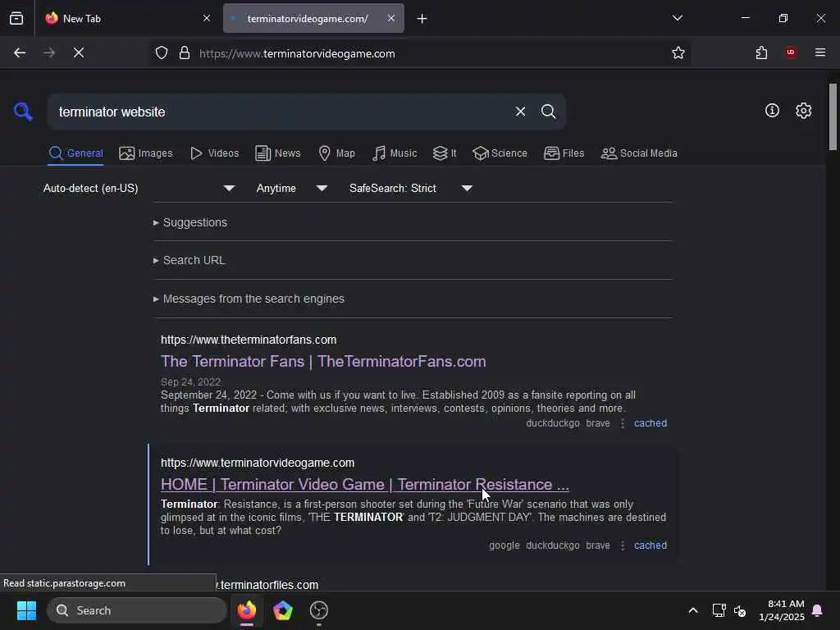Open the OBS Studio taskbar icon
The height and width of the screenshot is (630, 840).
319,610
